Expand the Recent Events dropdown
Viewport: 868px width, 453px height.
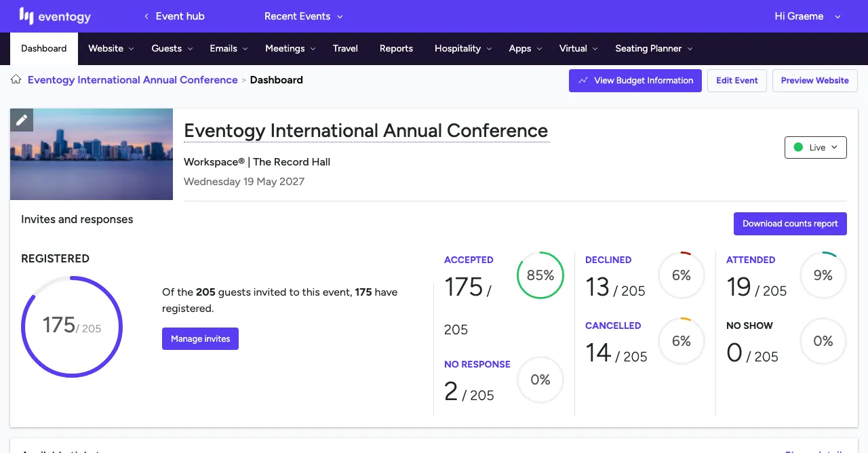click(304, 16)
